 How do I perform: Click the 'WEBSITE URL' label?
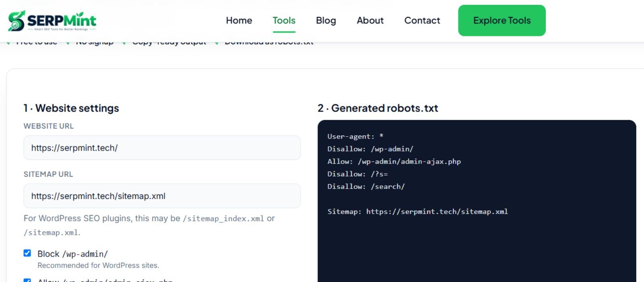coord(49,126)
